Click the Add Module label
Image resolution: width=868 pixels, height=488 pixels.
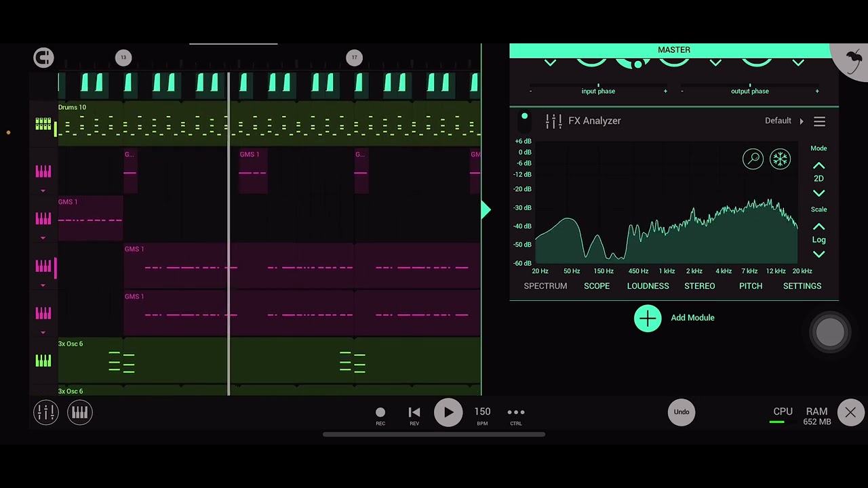pyautogui.click(x=692, y=318)
